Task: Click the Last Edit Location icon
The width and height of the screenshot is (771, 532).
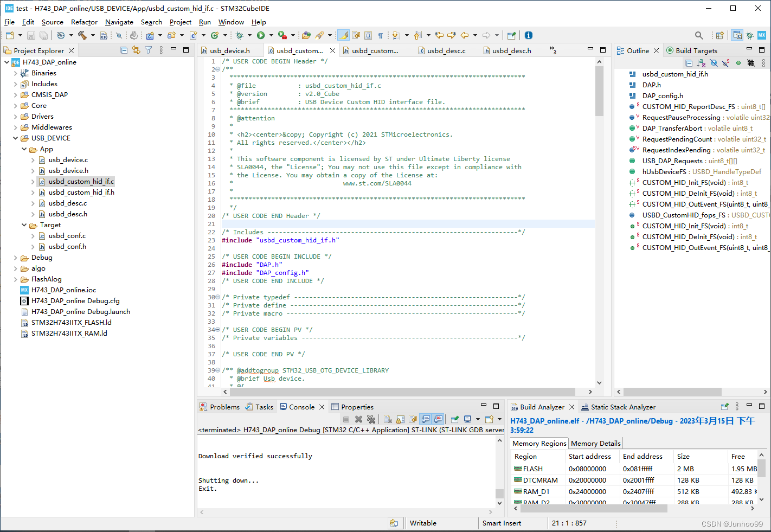Action: (439, 35)
